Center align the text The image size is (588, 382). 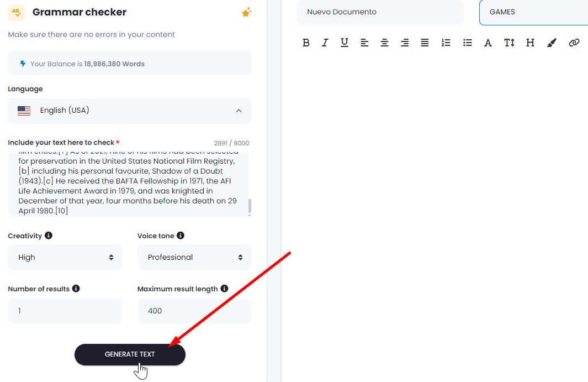point(384,43)
